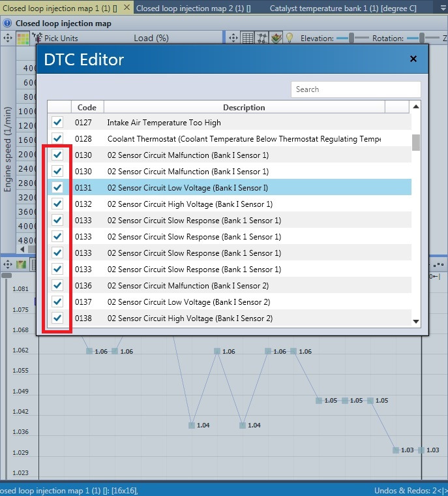Click the Elevation slider handle
Screen dimensions: 448x496
pos(351,39)
